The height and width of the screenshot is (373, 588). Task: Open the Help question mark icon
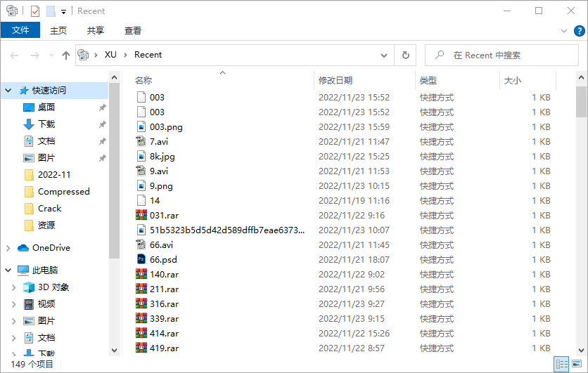coord(579,31)
